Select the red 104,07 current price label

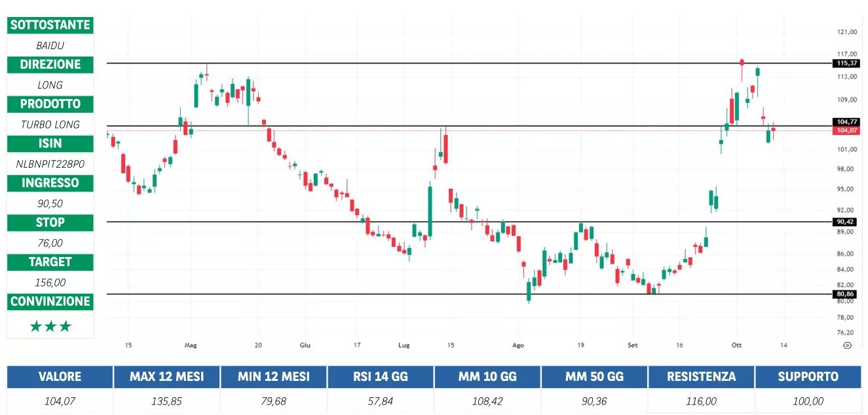pyautogui.click(x=846, y=130)
